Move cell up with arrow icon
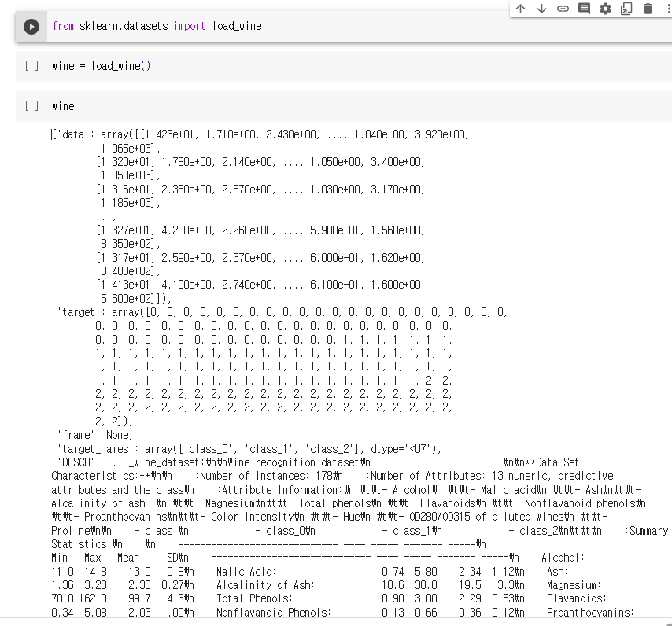Image resolution: width=672 pixels, height=626 pixels. tap(520, 9)
